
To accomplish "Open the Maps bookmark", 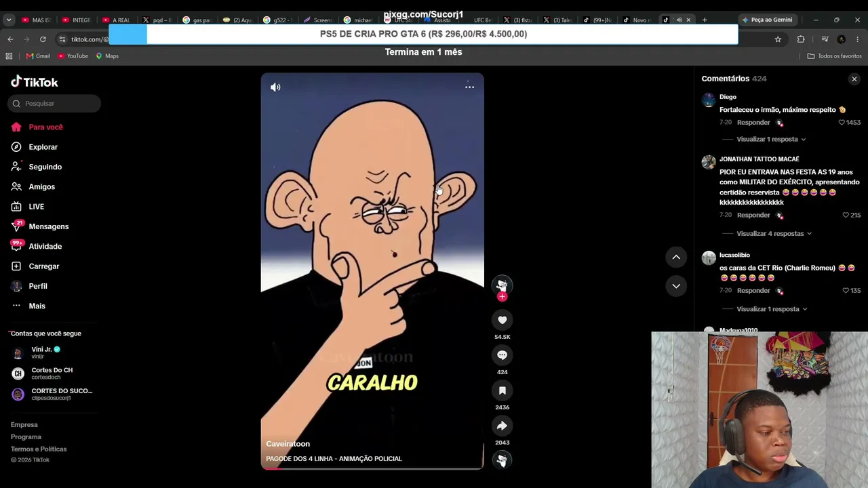I will 107,56.
